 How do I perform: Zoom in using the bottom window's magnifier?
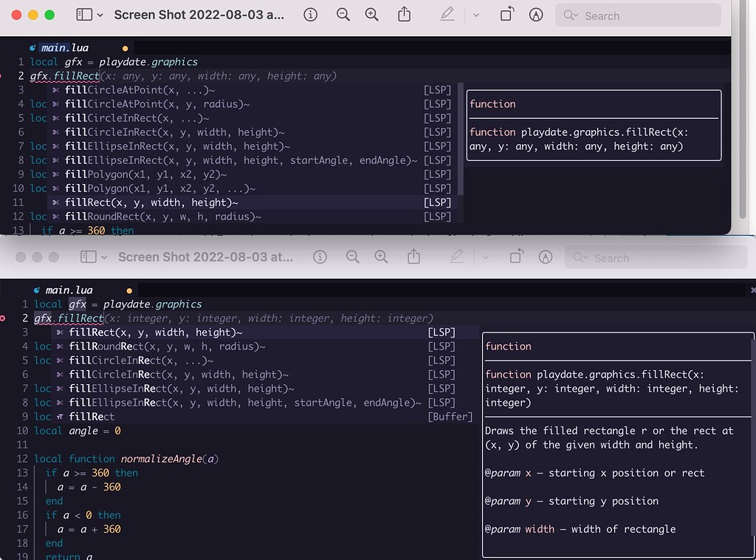pos(382,257)
